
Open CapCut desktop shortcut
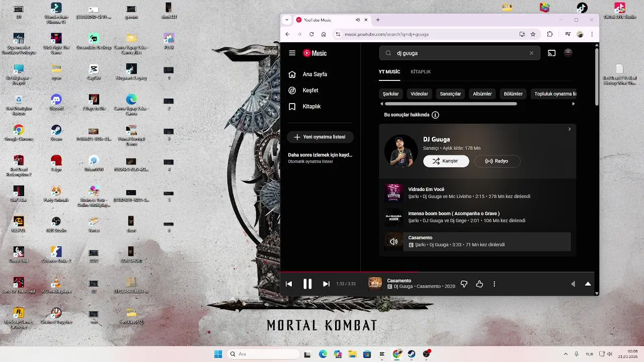tap(94, 72)
